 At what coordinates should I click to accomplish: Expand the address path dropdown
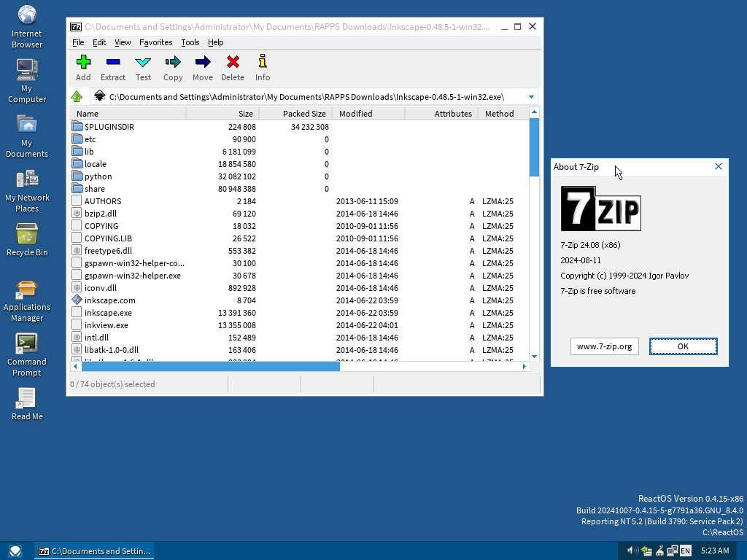[x=532, y=97]
